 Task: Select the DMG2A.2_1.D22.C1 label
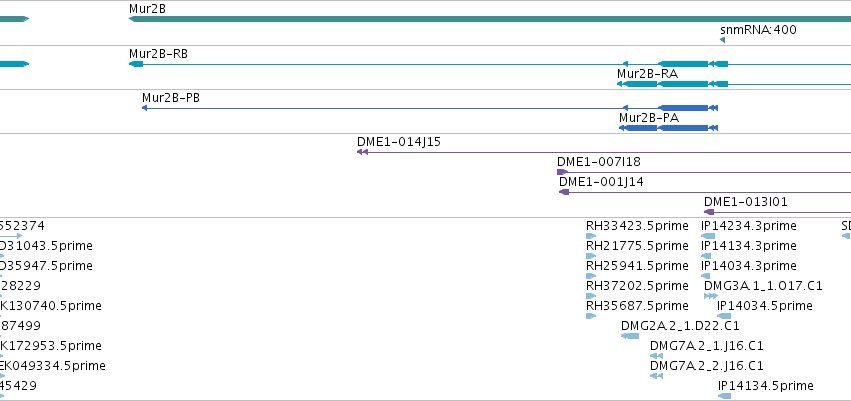(x=680, y=326)
